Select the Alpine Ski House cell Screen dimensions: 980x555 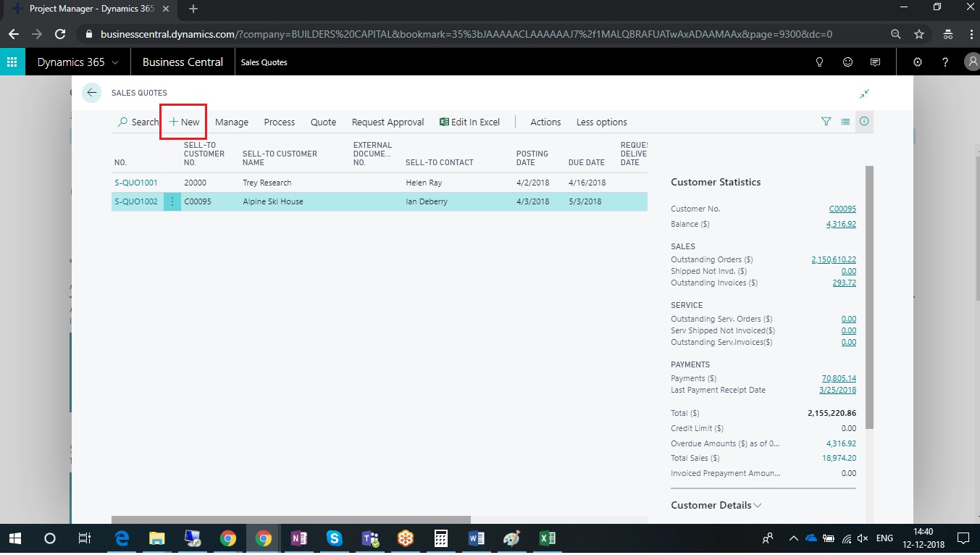point(273,201)
